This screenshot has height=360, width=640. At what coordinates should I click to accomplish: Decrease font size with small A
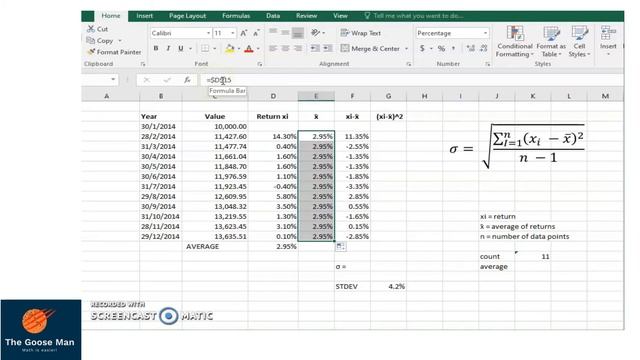tap(256, 33)
